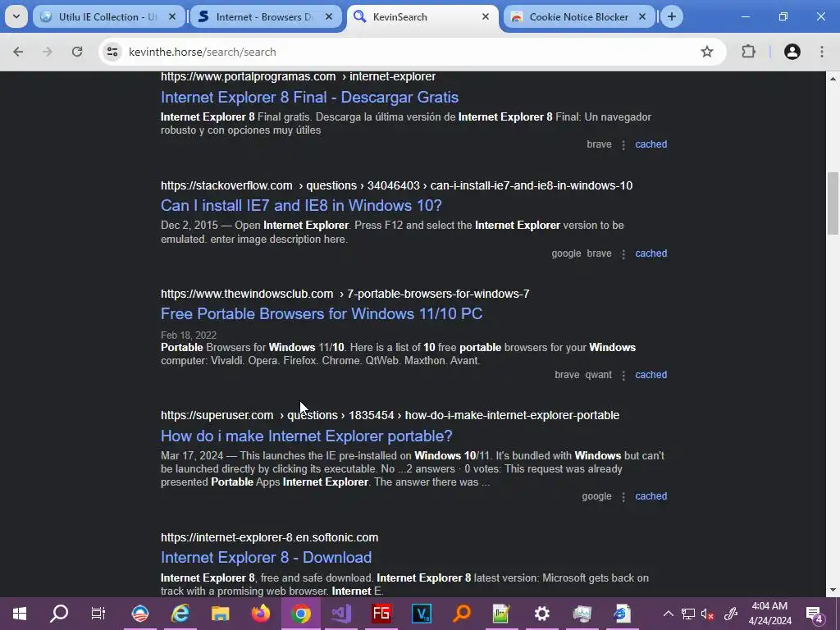Image resolution: width=840 pixels, height=630 pixels.
Task: Show hidden system tray icons
Action: 668,614
